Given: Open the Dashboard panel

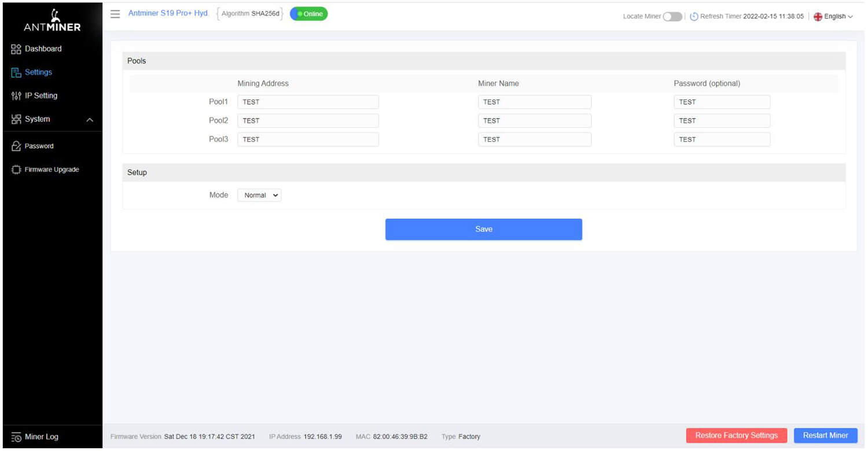Looking at the screenshot, I should pos(43,49).
